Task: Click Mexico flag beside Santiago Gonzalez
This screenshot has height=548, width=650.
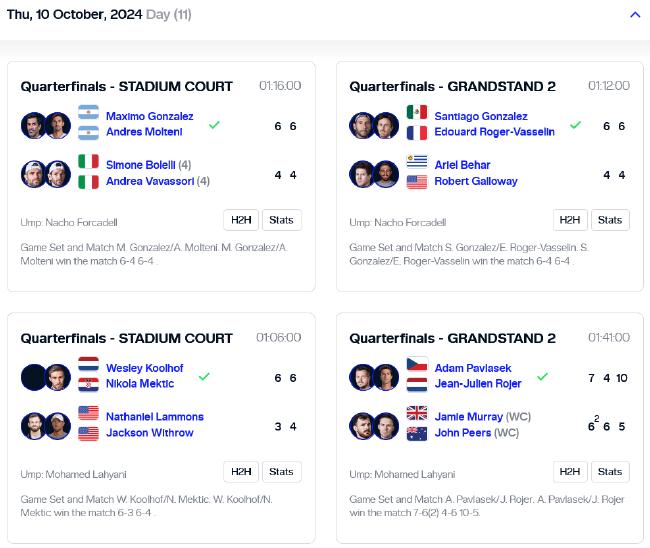Action: click(x=417, y=112)
